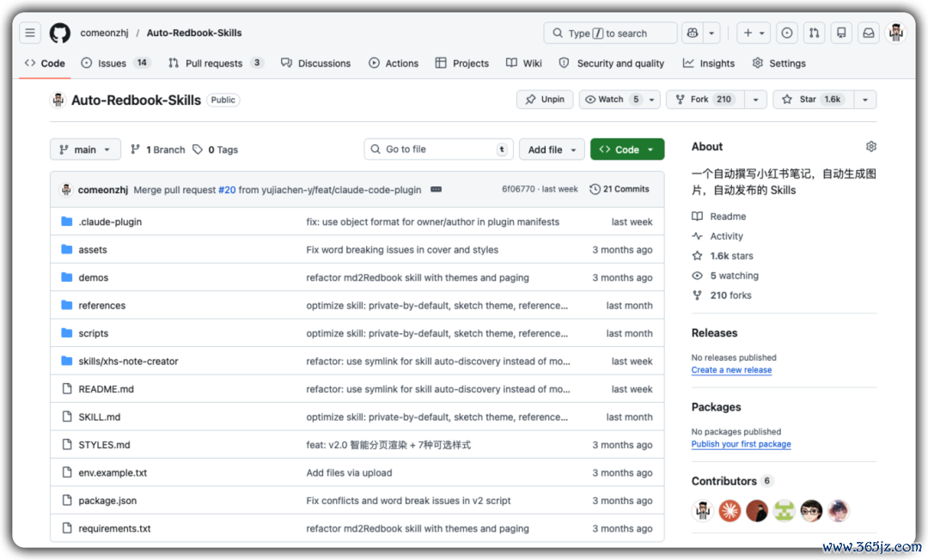This screenshot has height=560, width=928.
Task: Switch to the Settings tab
Action: pos(778,64)
